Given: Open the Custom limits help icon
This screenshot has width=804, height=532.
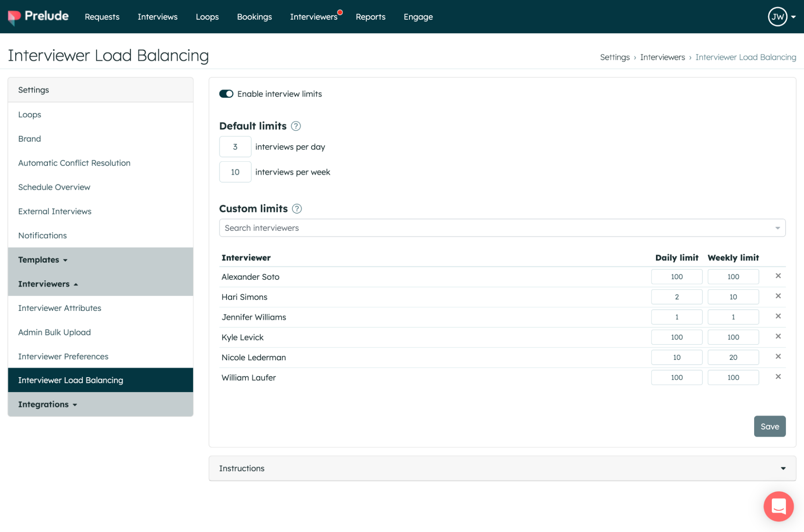Looking at the screenshot, I should click(297, 209).
